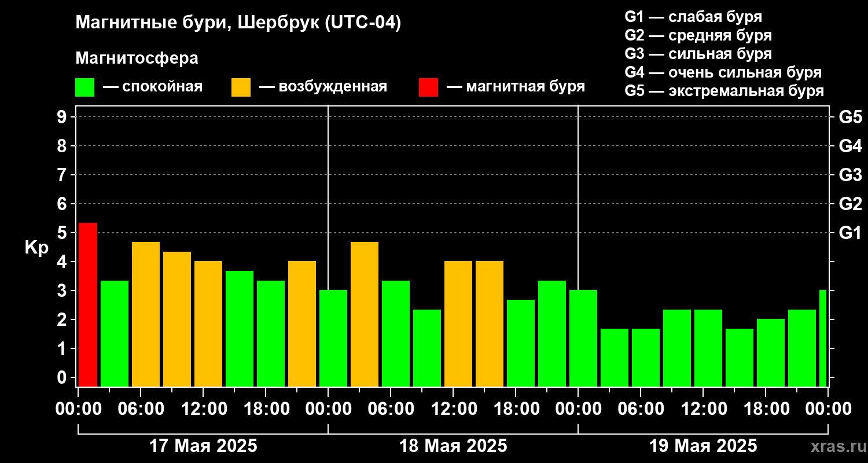
Task: Select the 17 Мая 09:00–12:00 orange bar
Action: 177,319
